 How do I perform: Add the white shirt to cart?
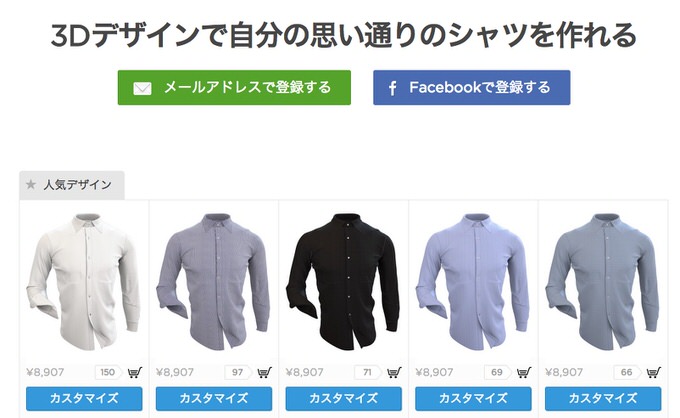tap(135, 372)
